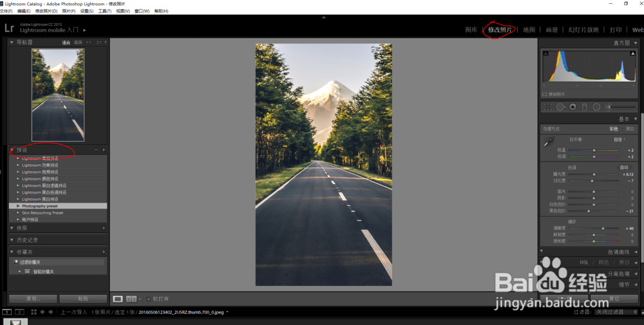Open the 自定 white balance dropdown
This screenshot has height=325, width=644.
[x=620, y=140]
